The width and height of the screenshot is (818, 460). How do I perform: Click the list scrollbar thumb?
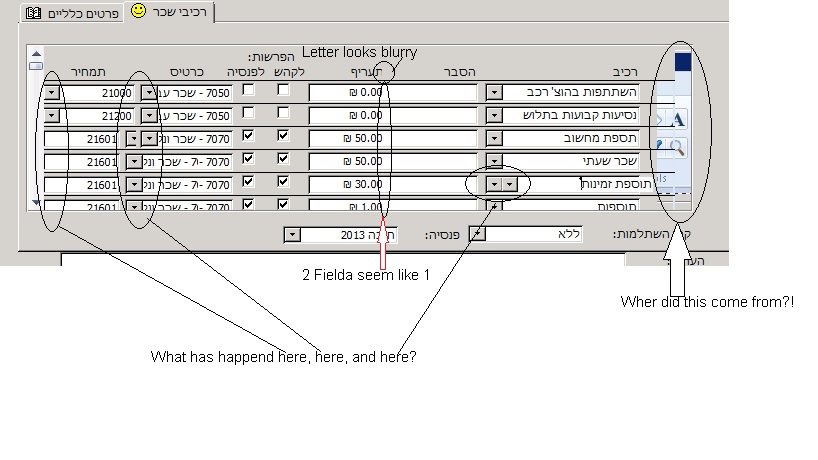(36, 66)
